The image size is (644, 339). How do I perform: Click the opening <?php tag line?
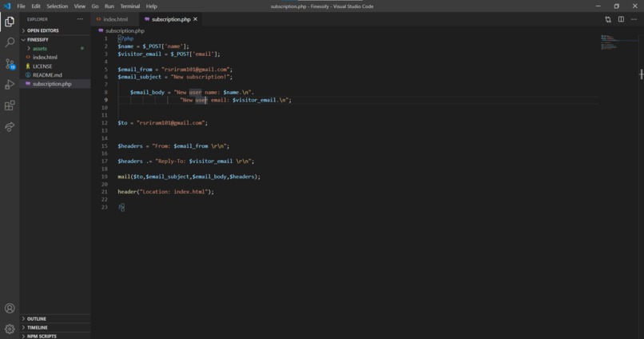click(125, 38)
